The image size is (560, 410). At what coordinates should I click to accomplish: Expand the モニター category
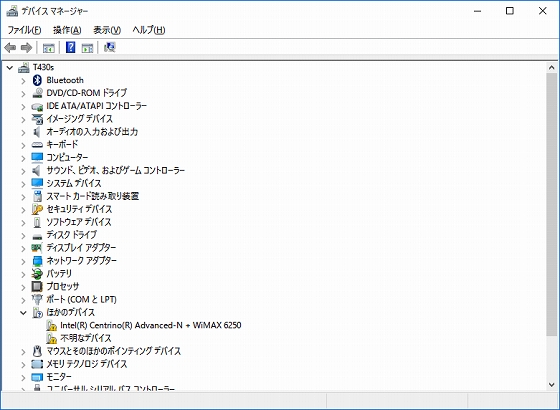(x=24, y=378)
